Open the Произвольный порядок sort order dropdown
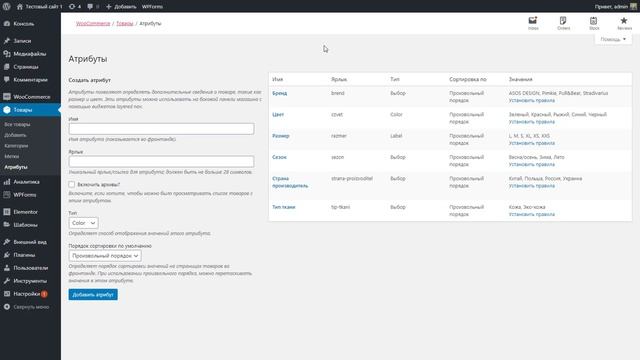Image resolution: width=640 pixels, height=360 pixels. [105, 256]
